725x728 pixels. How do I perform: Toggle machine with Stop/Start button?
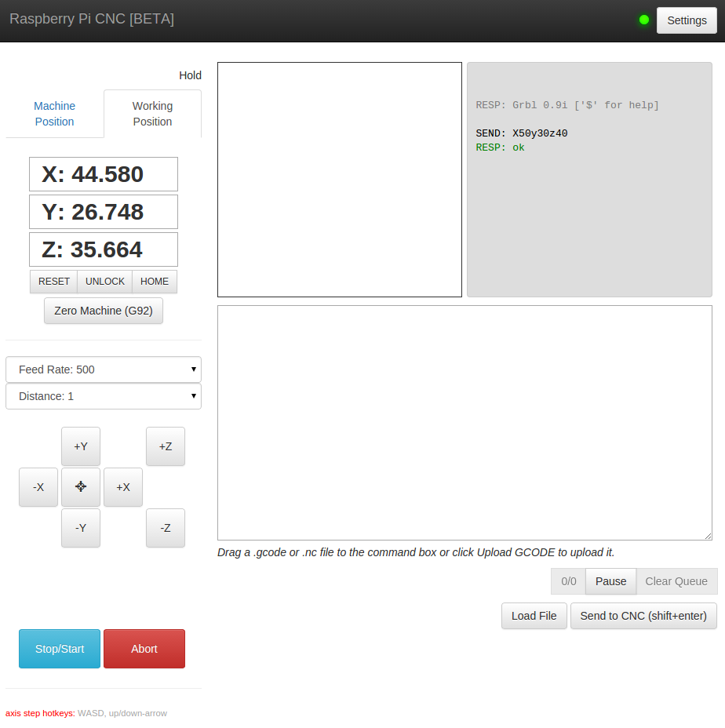[60, 649]
